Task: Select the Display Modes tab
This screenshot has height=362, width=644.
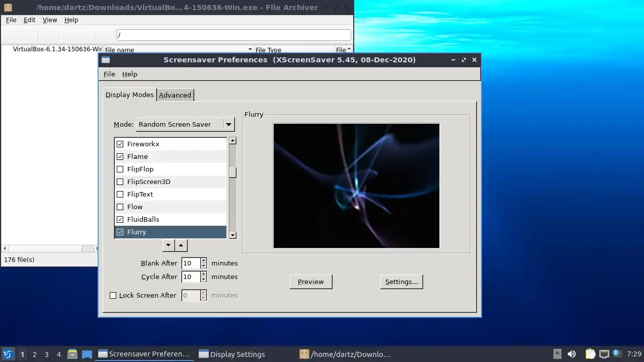Action: (130, 95)
